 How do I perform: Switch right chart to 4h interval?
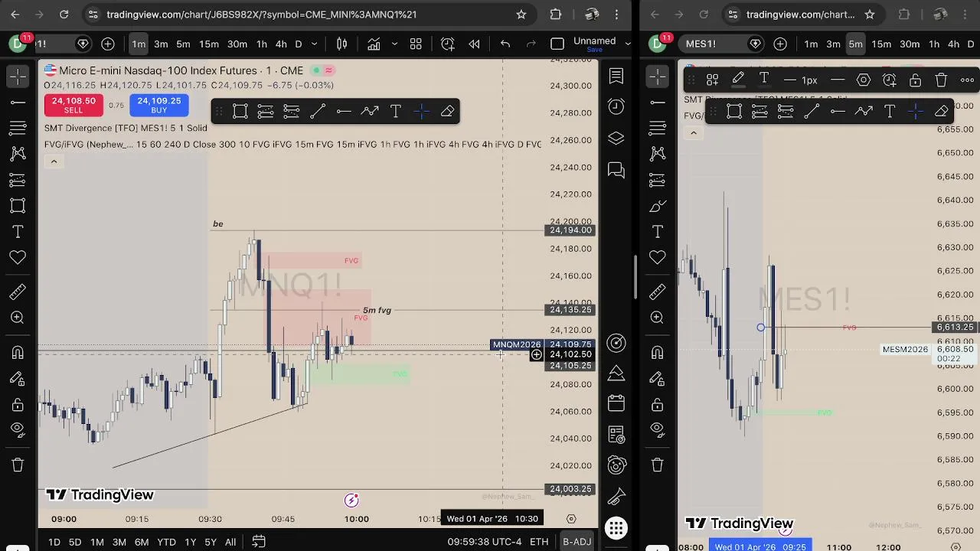[x=952, y=44]
